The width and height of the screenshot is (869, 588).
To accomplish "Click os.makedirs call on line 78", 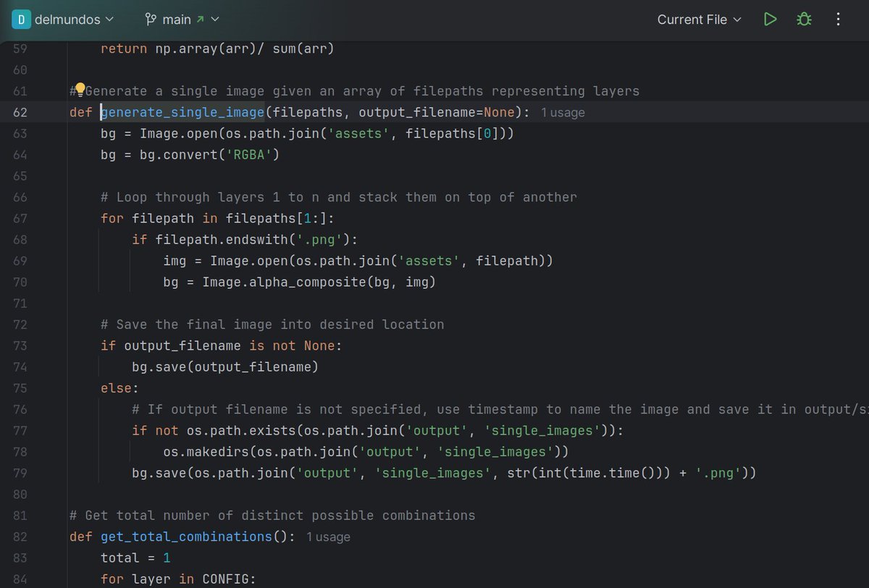I will [x=366, y=452].
